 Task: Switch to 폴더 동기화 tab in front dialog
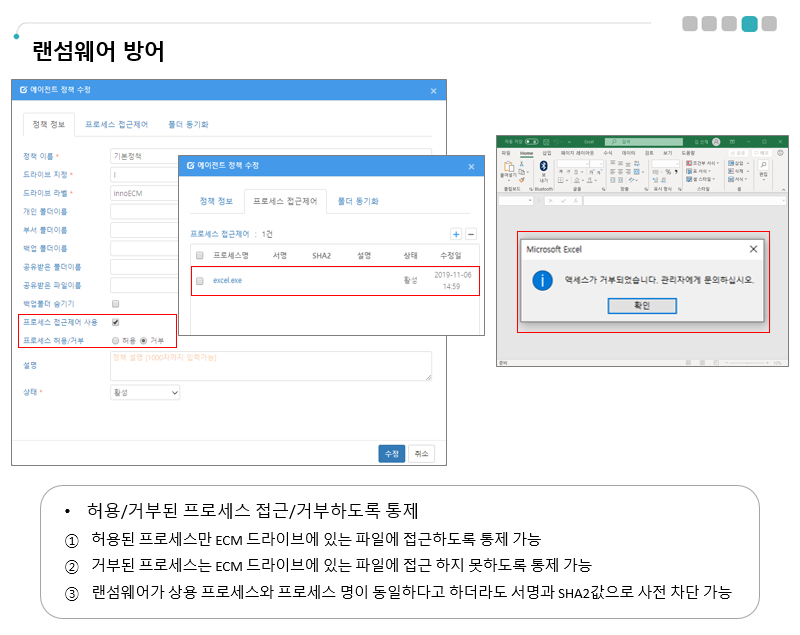(358, 201)
